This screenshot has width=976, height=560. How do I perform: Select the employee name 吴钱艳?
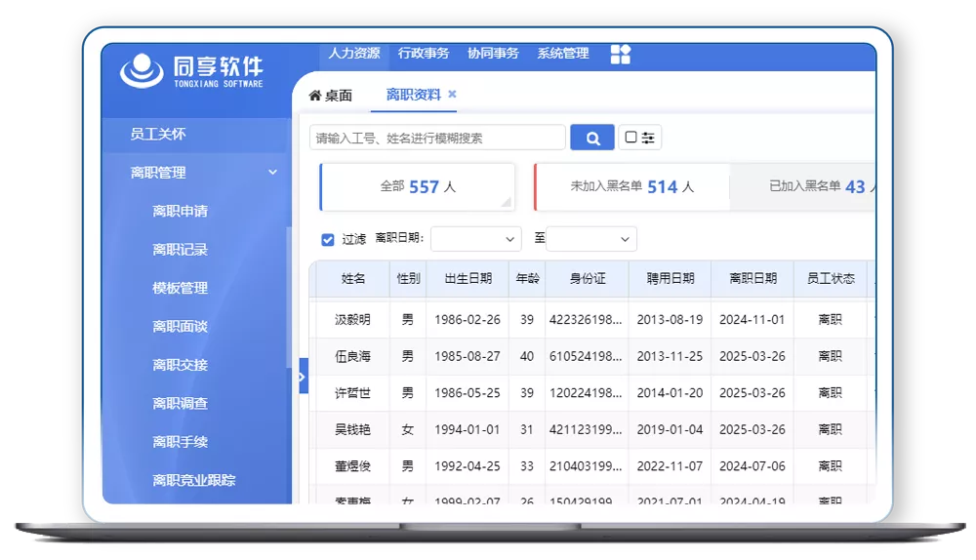pos(353,430)
